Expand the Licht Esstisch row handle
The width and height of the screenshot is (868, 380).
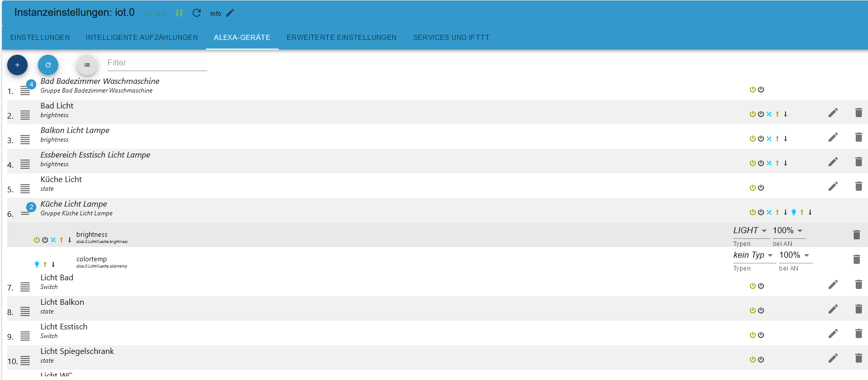click(x=25, y=336)
